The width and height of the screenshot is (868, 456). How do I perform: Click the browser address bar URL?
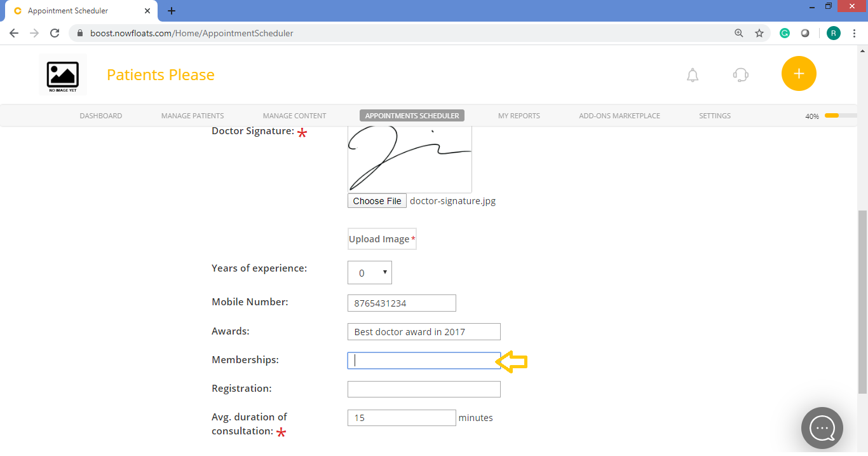(x=193, y=33)
